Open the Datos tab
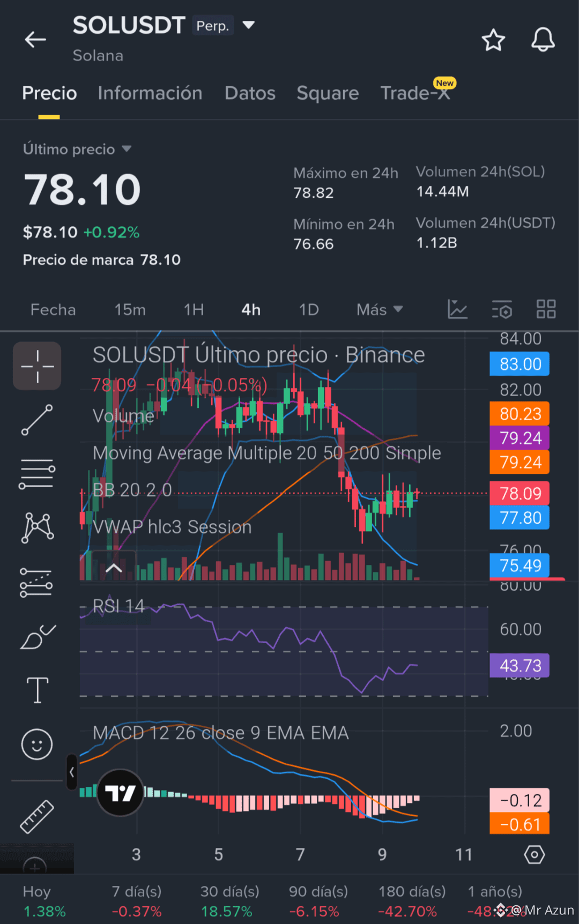The width and height of the screenshot is (579, 924). (250, 93)
